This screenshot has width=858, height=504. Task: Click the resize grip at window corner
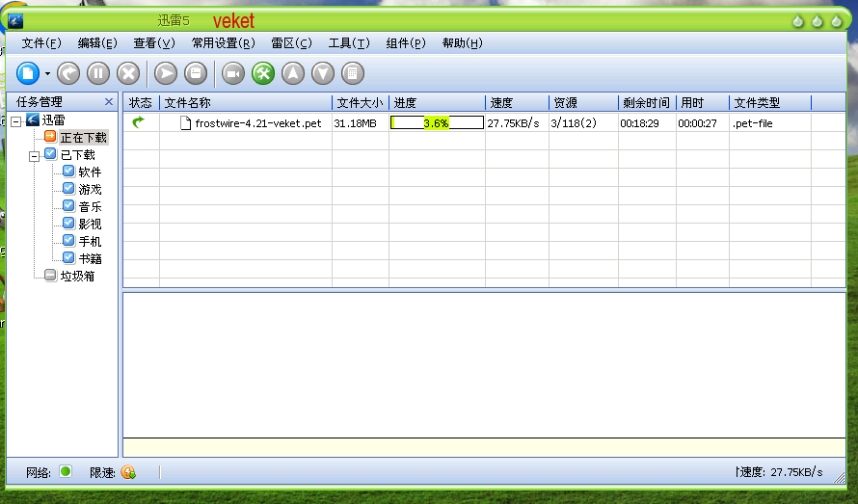(x=839, y=477)
